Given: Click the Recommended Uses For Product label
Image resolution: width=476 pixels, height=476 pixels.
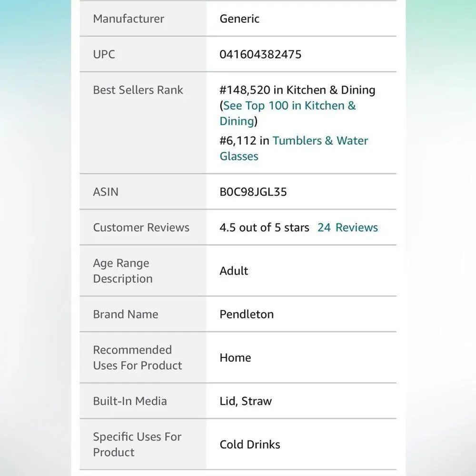Looking at the screenshot, I should pos(138,357).
